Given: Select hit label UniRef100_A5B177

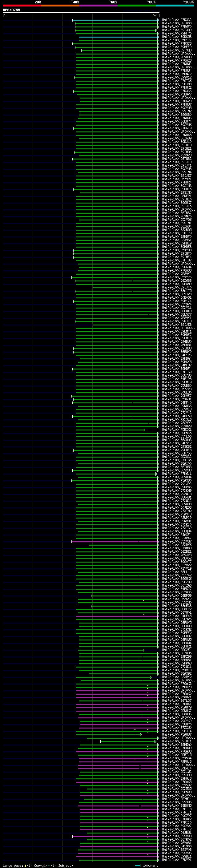Looking at the screenshot, I should point(177,40).
